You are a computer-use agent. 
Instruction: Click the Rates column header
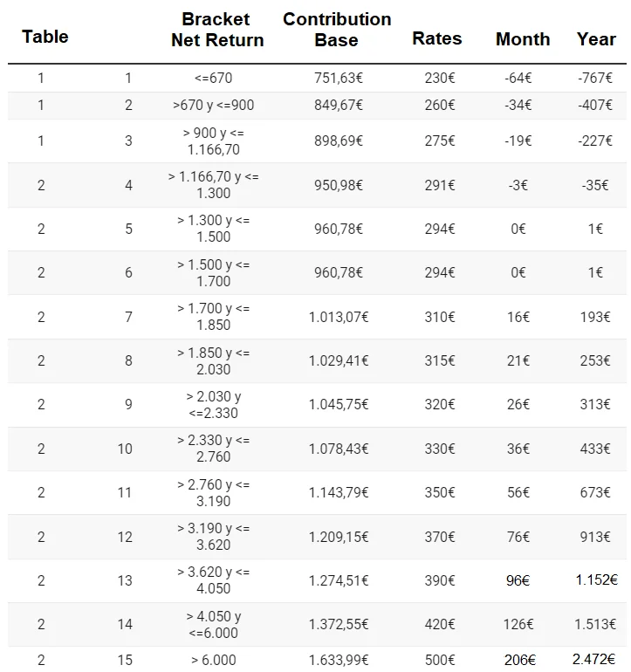pyautogui.click(x=437, y=38)
